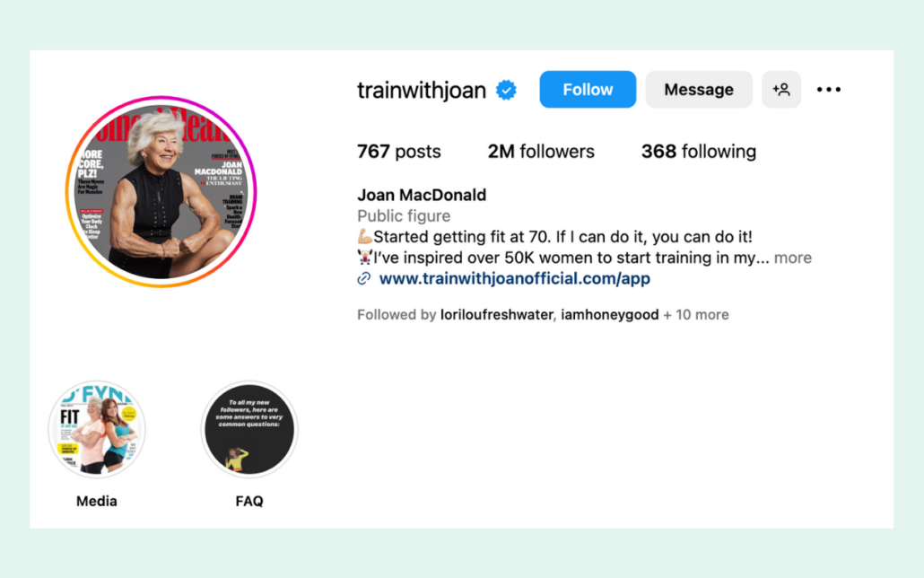Click the 767 posts count

click(399, 152)
